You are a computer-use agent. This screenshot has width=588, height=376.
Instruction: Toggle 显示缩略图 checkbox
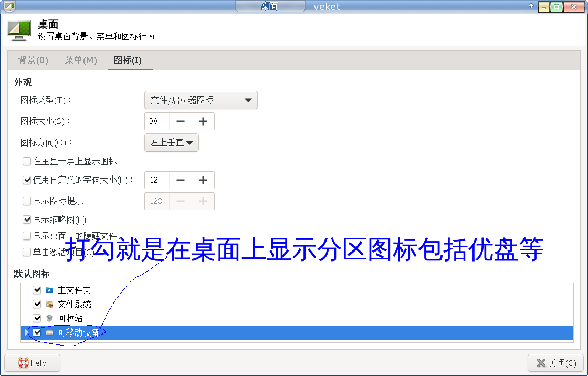click(x=27, y=220)
